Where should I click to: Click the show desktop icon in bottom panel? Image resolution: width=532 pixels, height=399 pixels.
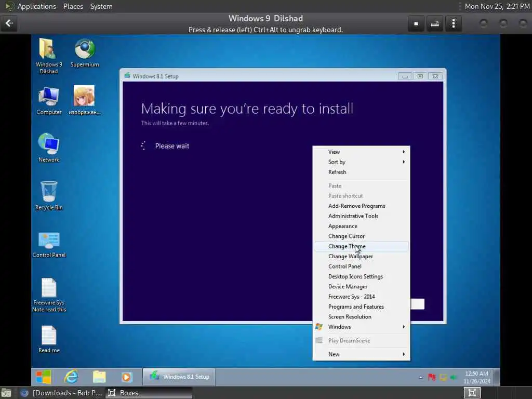(x=6, y=393)
